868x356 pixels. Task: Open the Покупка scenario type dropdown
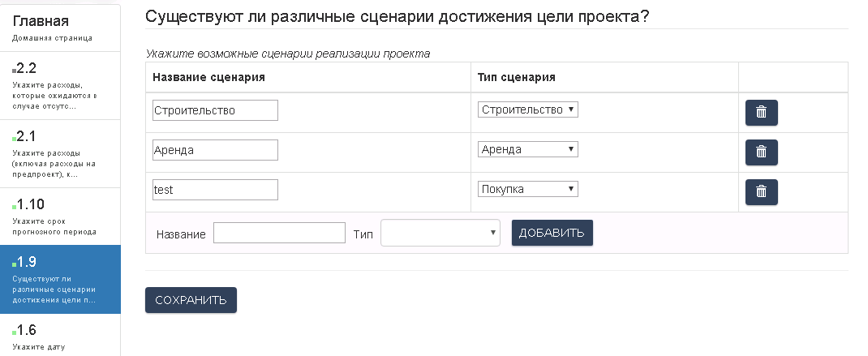click(527, 189)
